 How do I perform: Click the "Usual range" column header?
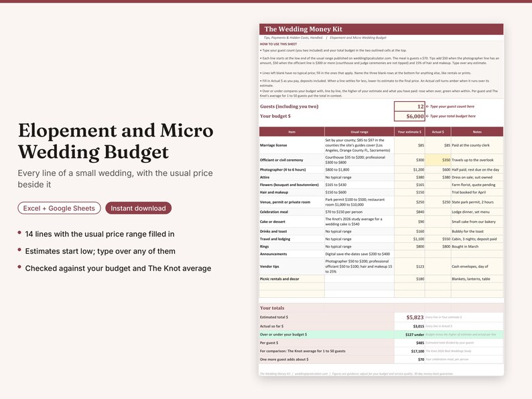pyautogui.click(x=359, y=132)
